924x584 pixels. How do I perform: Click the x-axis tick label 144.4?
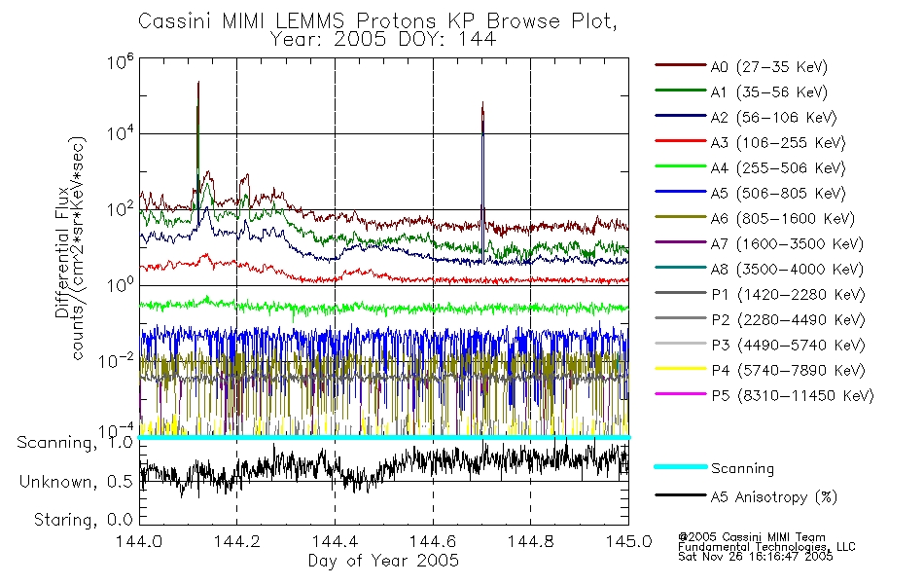click(x=335, y=541)
